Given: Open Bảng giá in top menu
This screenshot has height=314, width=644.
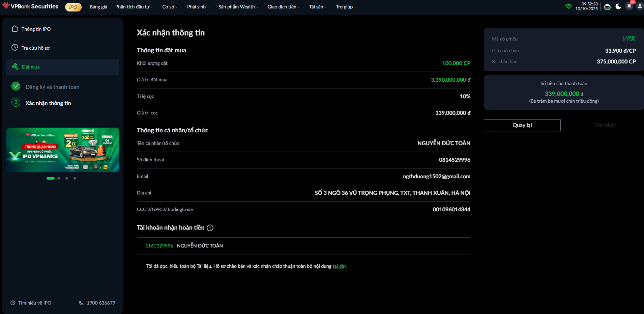Looking at the screenshot, I should pyautogui.click(x=98, y=7).
